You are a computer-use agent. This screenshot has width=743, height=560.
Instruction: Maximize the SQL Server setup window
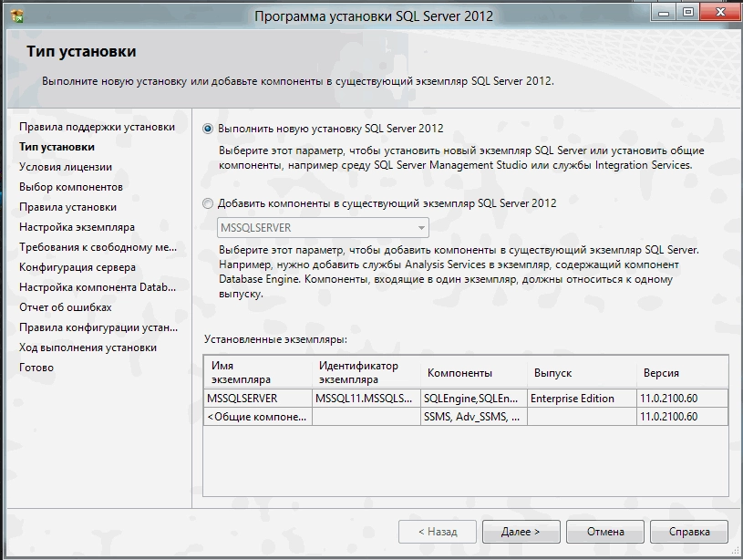(x=687, y=13)
